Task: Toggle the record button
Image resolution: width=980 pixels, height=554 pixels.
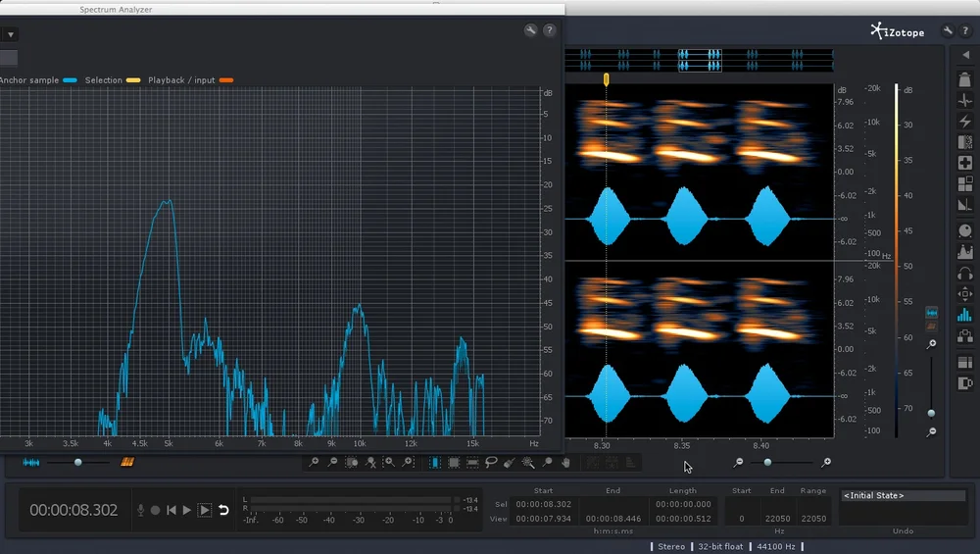Action: click(x=155, y=510)
